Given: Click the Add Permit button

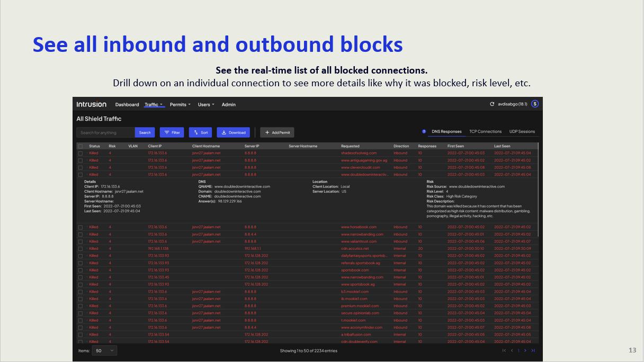Looking at the screenshot, I should point(277,133).
